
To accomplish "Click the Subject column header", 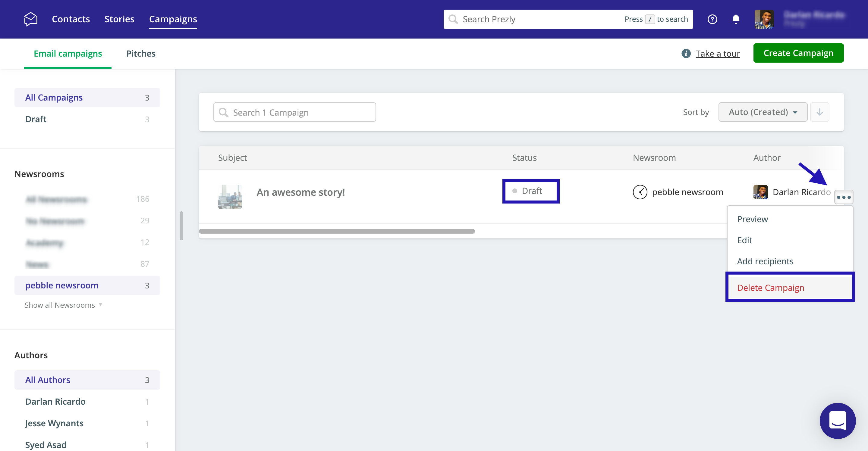I will (x=232, y=158).
